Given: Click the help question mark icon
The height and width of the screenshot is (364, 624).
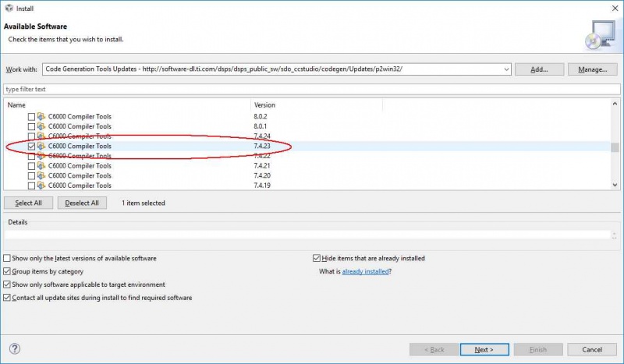Looking at the screenshot, I should point(15,349).
